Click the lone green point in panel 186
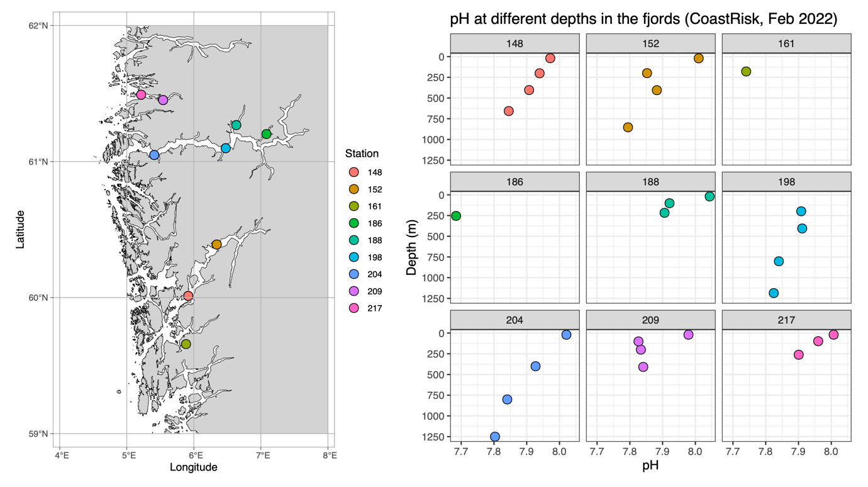 click(456, 216)
